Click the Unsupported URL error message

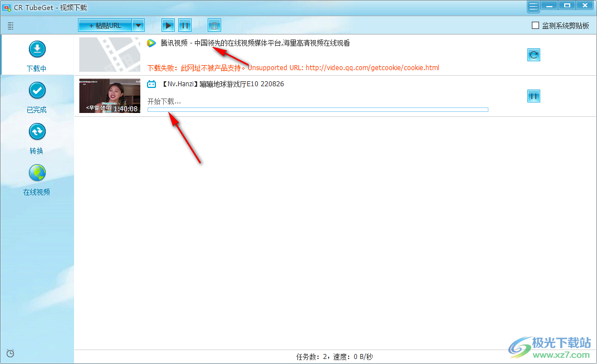point(293,68)
